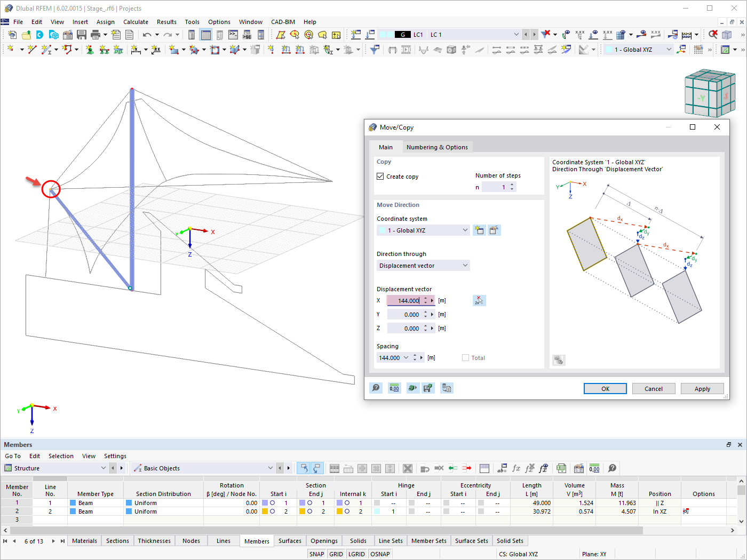The height and width of the screenshot is (560, 747).
Task: Switch to the Surfaces table tab
Action: tap(290, 541)
